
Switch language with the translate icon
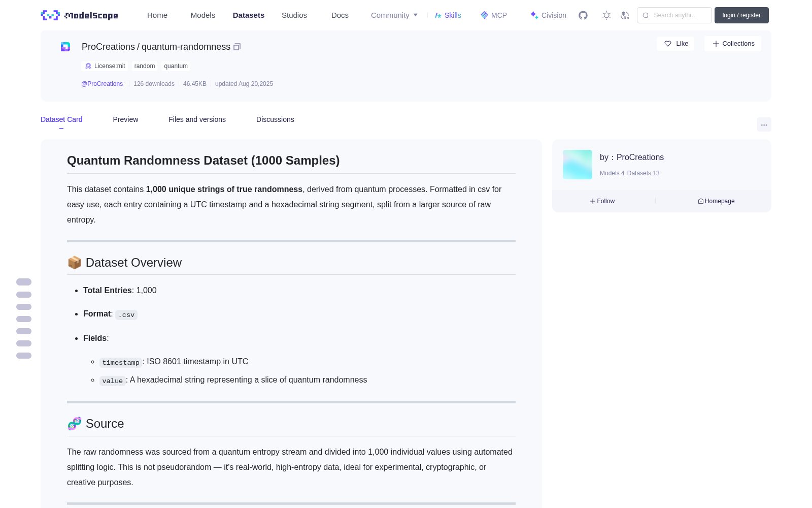coord(625,15)
